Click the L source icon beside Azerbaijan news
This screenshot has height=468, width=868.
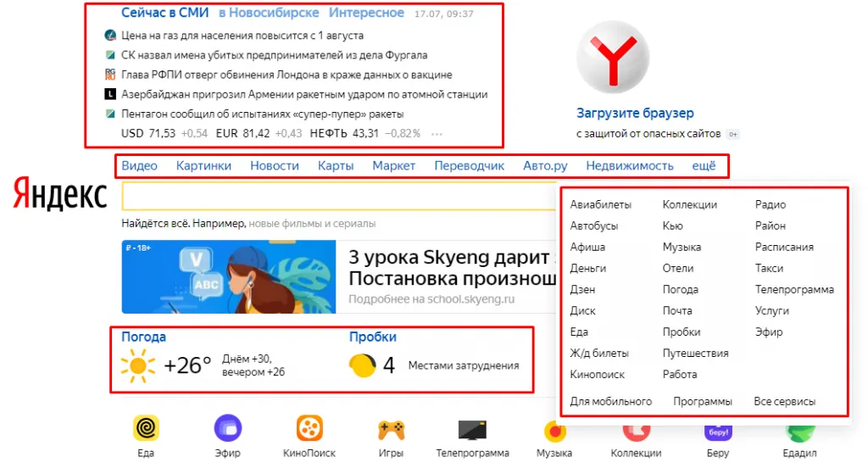(110, 94)
